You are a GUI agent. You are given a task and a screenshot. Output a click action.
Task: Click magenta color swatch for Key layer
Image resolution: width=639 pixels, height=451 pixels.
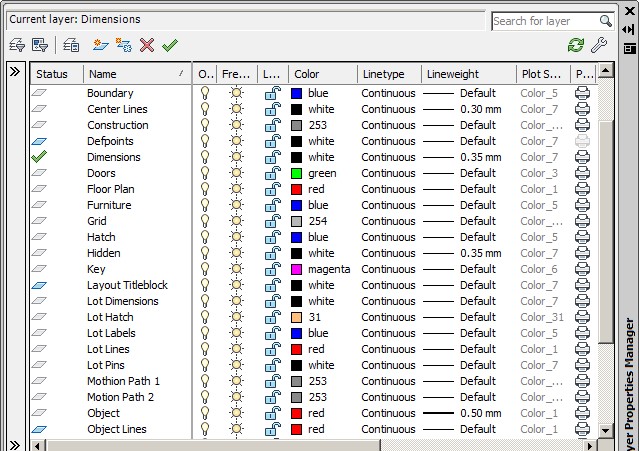pos(297,269)
